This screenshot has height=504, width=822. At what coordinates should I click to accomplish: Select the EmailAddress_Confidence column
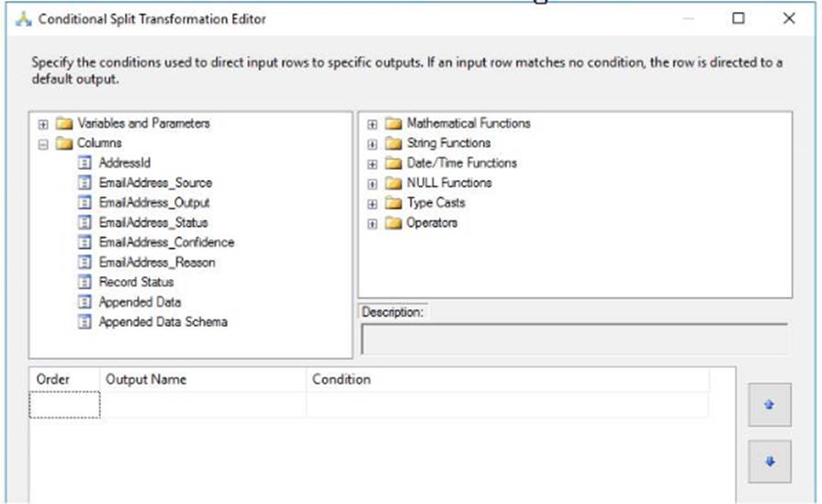(x=165, y=242)
